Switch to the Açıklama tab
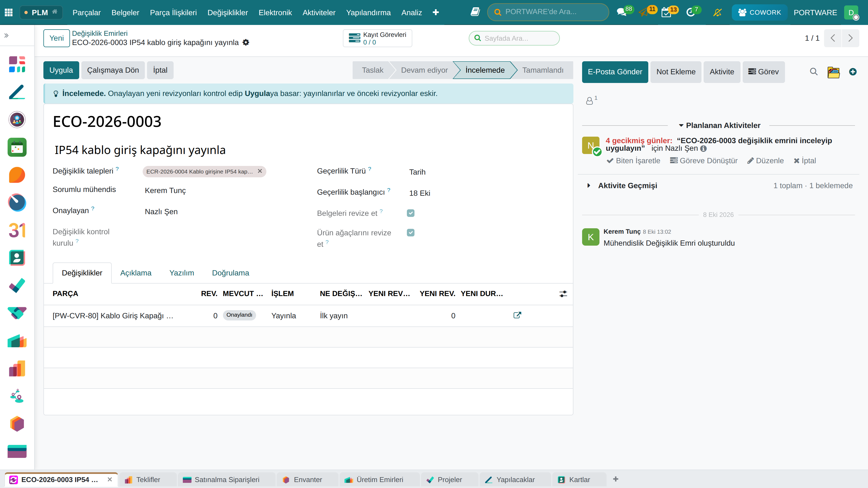 136,273
